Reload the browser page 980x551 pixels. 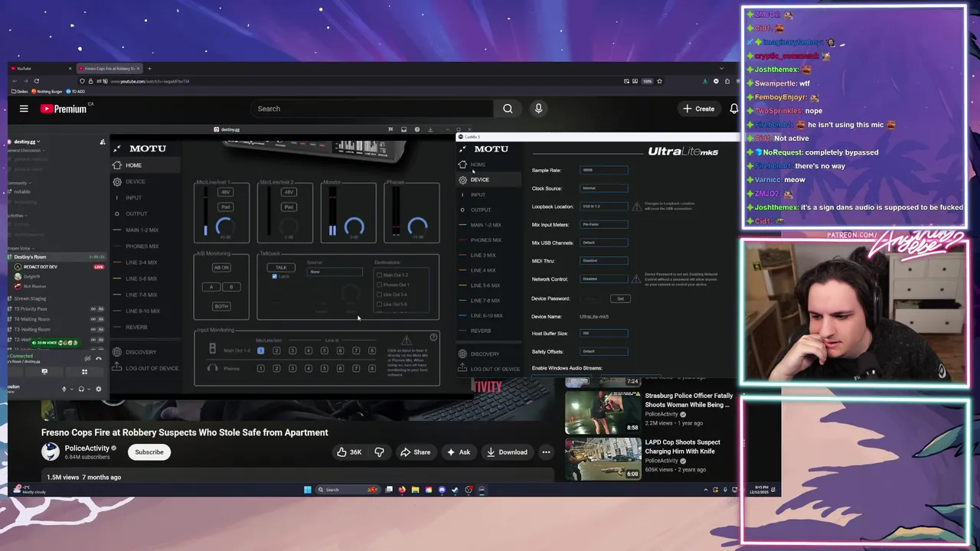click(36, 81)
